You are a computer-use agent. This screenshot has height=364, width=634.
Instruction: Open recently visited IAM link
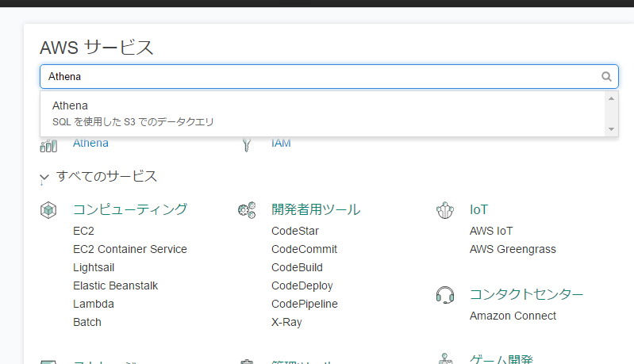click(281, 143)
